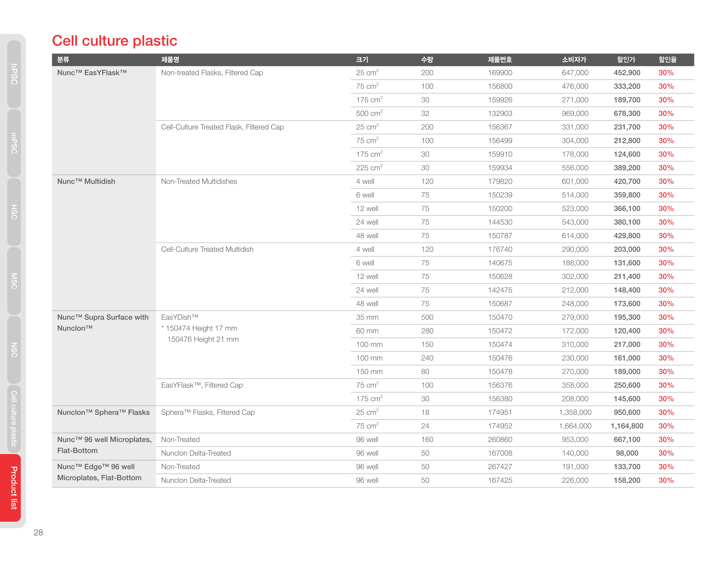Click the Nunclon Sphera Flasks category
The width and height of the screenshot is (728, 562).
pos(103,412)
